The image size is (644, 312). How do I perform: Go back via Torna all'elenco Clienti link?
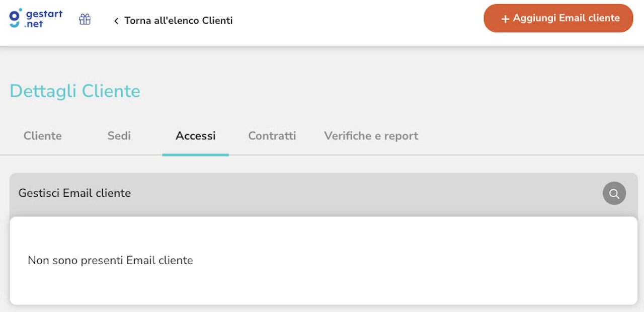coord(179,21)
